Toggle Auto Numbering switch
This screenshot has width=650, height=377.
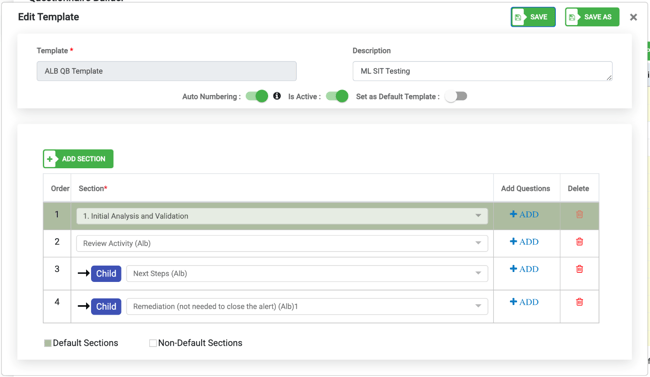point(257,96)
